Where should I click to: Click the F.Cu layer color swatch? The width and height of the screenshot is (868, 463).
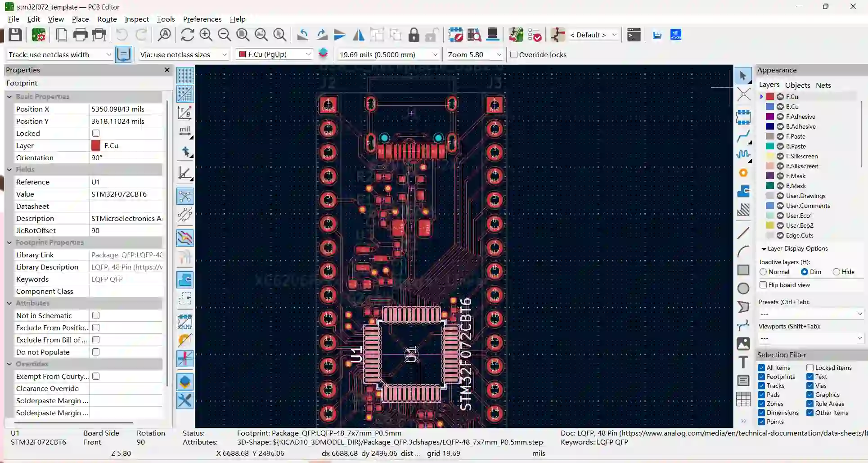point(770,97)
